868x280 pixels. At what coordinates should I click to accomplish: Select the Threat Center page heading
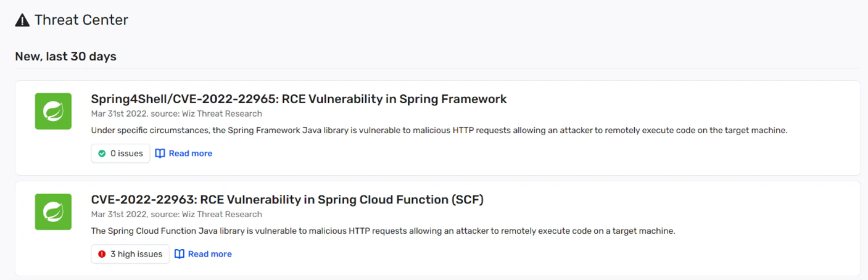(x=81, y=20)
